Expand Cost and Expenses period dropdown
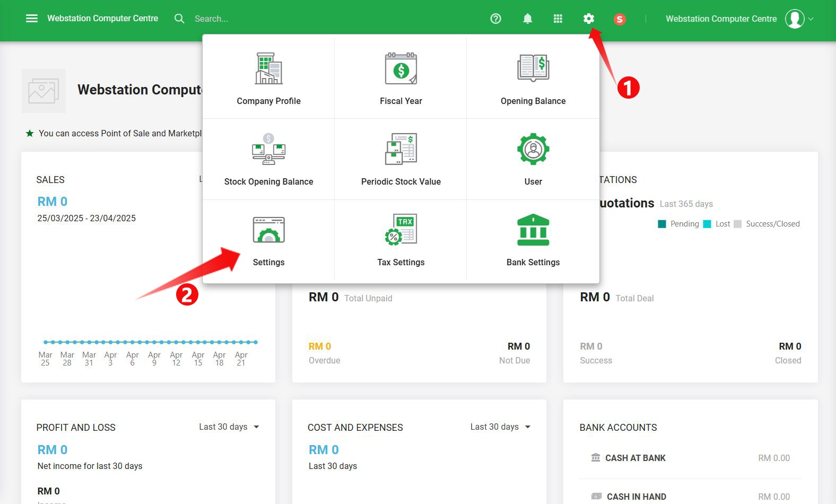Image resolution: width=836 pixels, height=504 pixels. point(500,427)
